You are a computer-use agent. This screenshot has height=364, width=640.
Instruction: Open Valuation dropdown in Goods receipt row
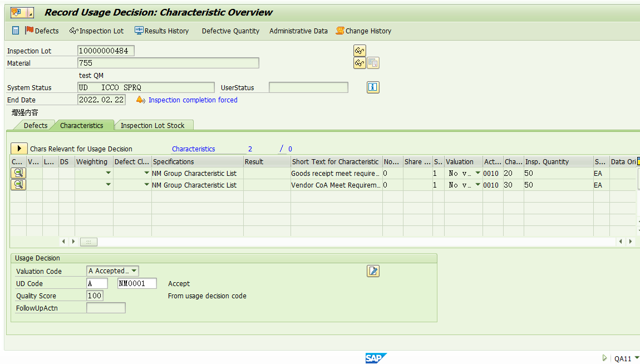click(x=477, y=173)
